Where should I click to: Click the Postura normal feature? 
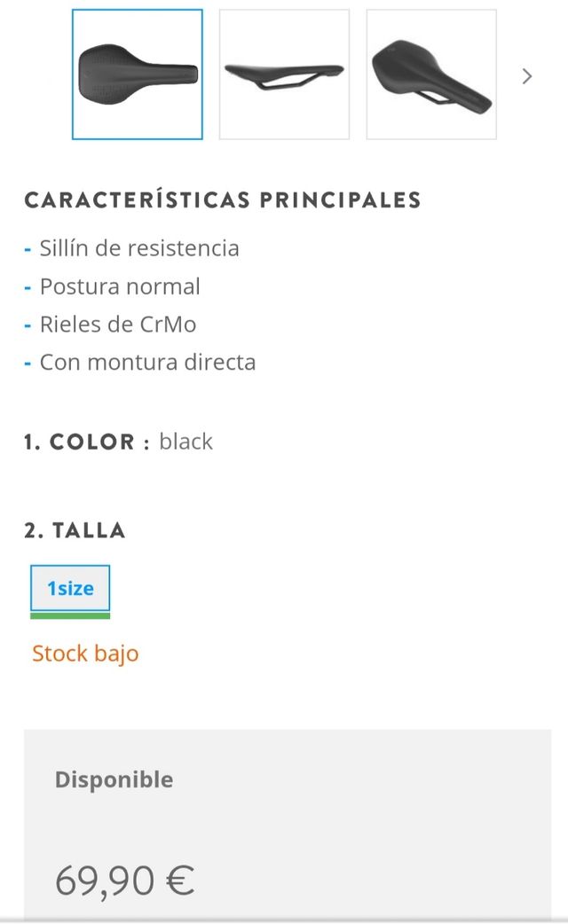click(120, 286)
